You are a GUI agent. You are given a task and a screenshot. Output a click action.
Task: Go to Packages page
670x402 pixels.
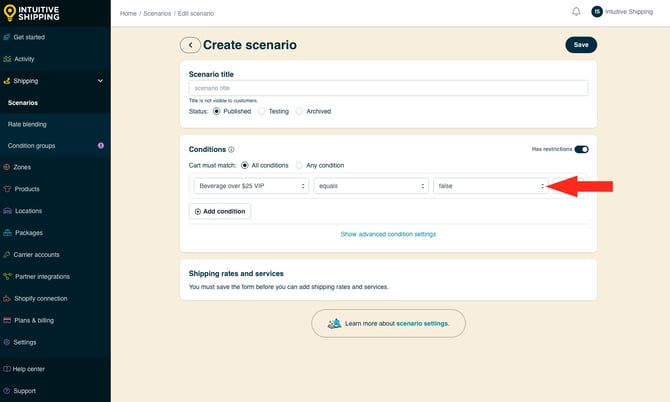[29, 233]
